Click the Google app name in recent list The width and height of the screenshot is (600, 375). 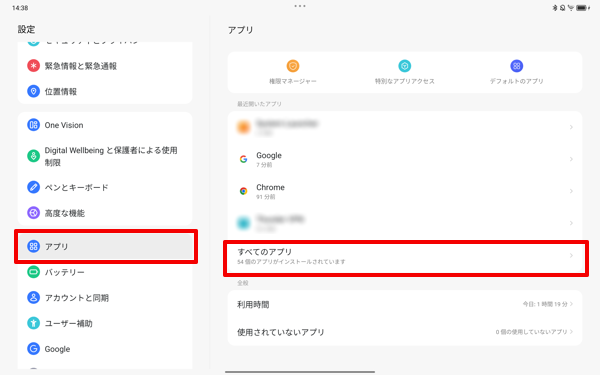(x=269, y=155)
